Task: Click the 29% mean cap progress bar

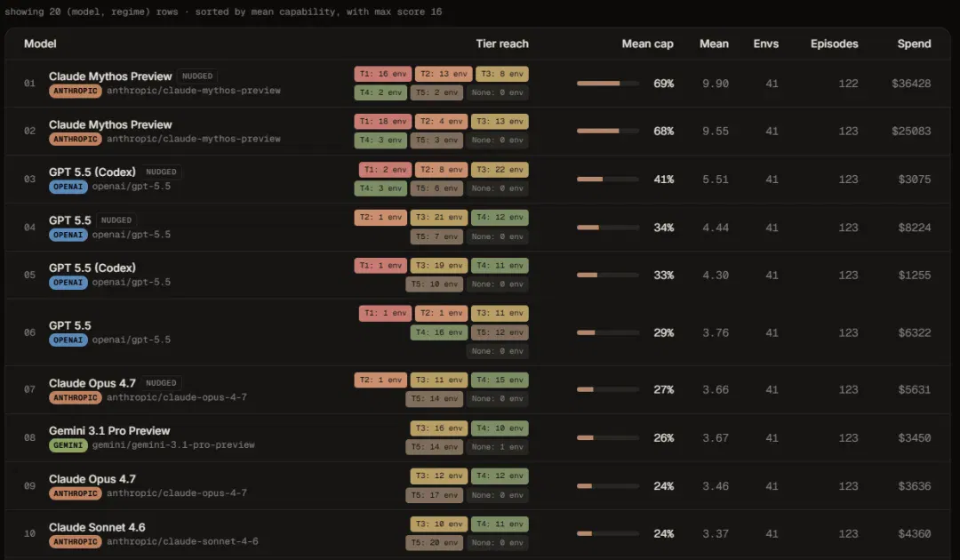Action: (607, 333)
